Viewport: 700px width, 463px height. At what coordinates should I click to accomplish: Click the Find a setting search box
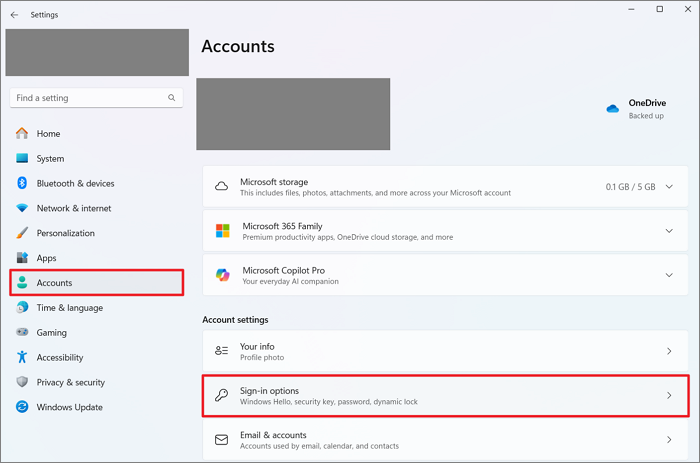[90, 98]
